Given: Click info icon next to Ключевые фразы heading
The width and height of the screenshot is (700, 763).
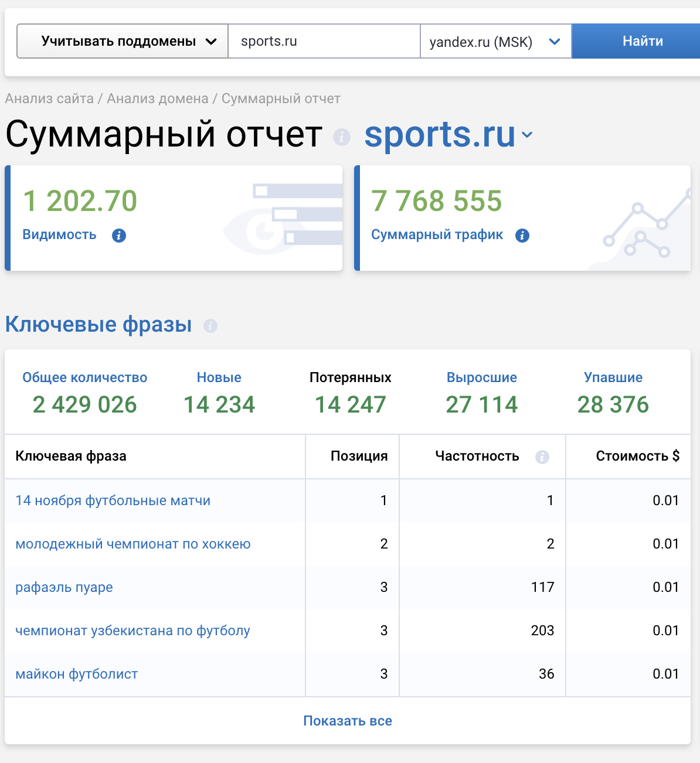Looking at the screenshot, I should click(x=210, y=326).
